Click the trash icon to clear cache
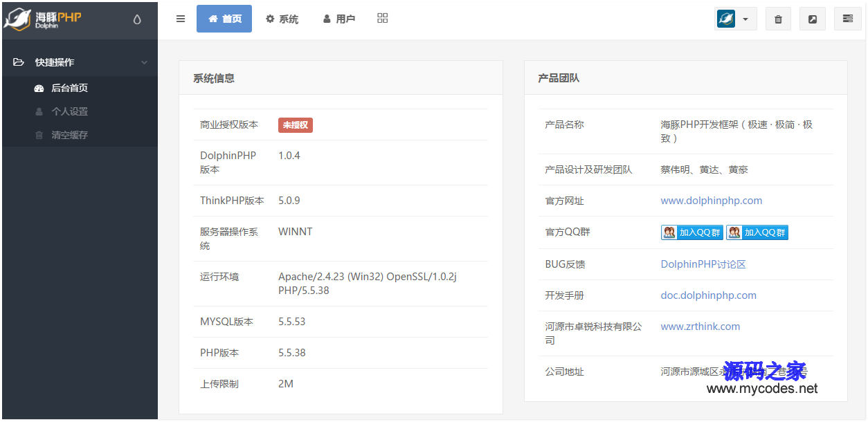The width and height of the screenshot is (868, 422). [x=777, y=19]
